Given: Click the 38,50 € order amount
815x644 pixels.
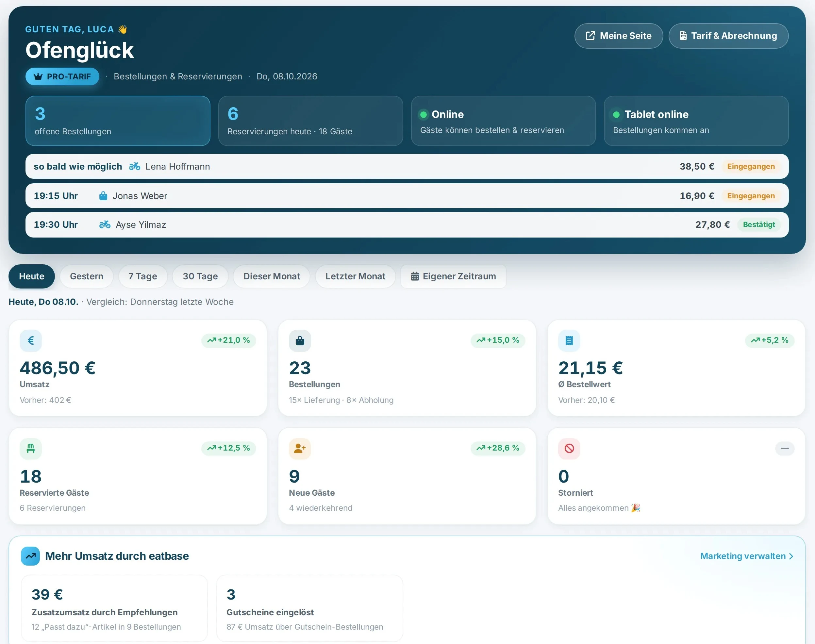Looking at the screenshot, I should pyautogui.click(x=697, y=166).
